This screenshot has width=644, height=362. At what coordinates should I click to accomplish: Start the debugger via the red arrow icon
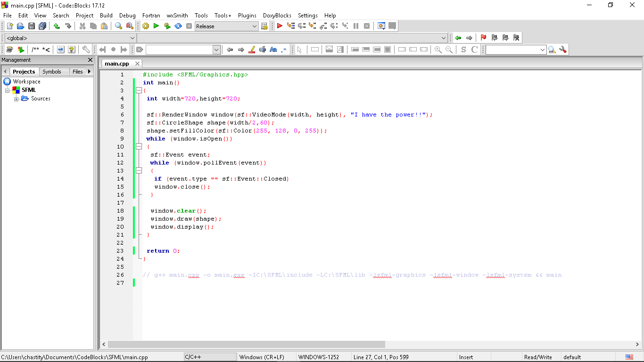pyautogui.click(x=280, y=26)
